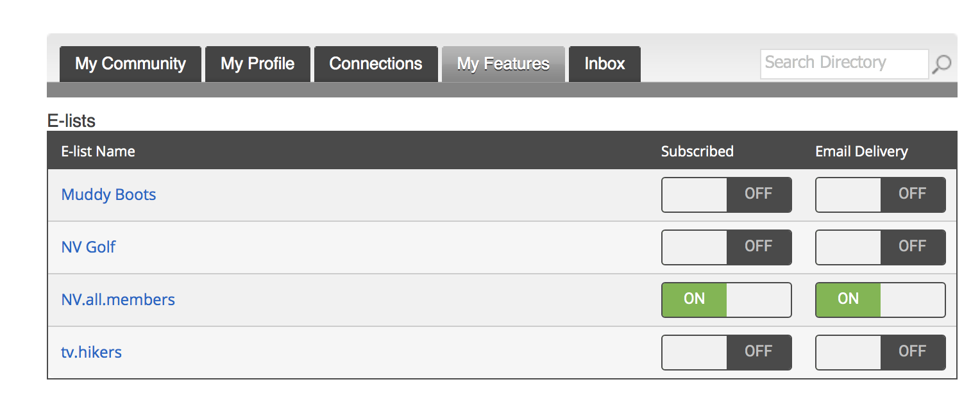
Task: Switch on tv.hikers Subscribed toggle
Action: coord(727,353)
